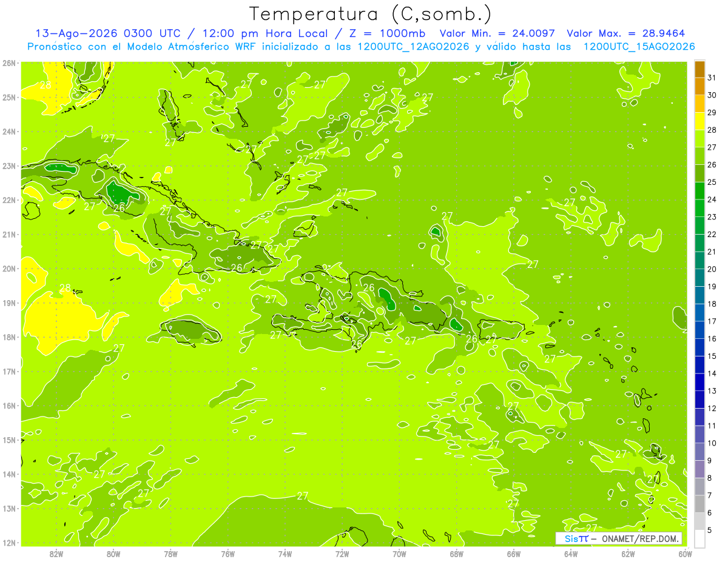Click the '72W' longitude axis label
The height and width of the screenshot is (562, 728).
click(342, 554)
